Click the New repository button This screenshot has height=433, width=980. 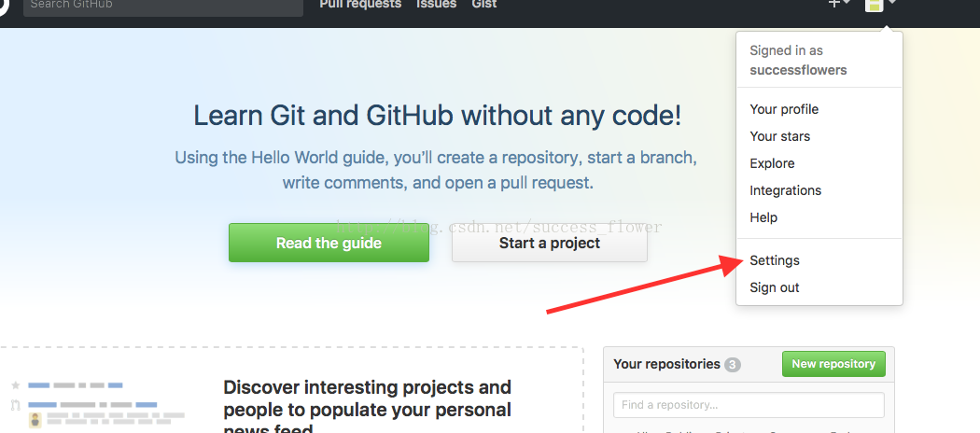[x=833, y=364]
